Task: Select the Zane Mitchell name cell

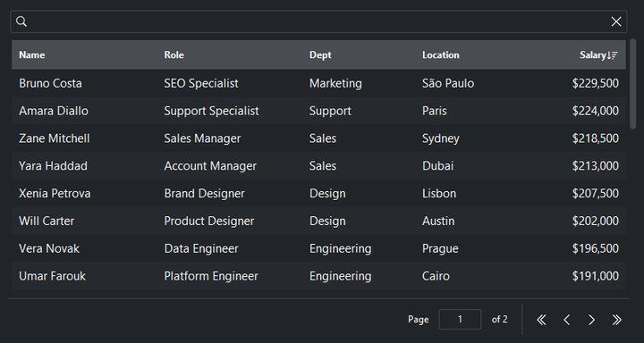Action: point(55,138)
